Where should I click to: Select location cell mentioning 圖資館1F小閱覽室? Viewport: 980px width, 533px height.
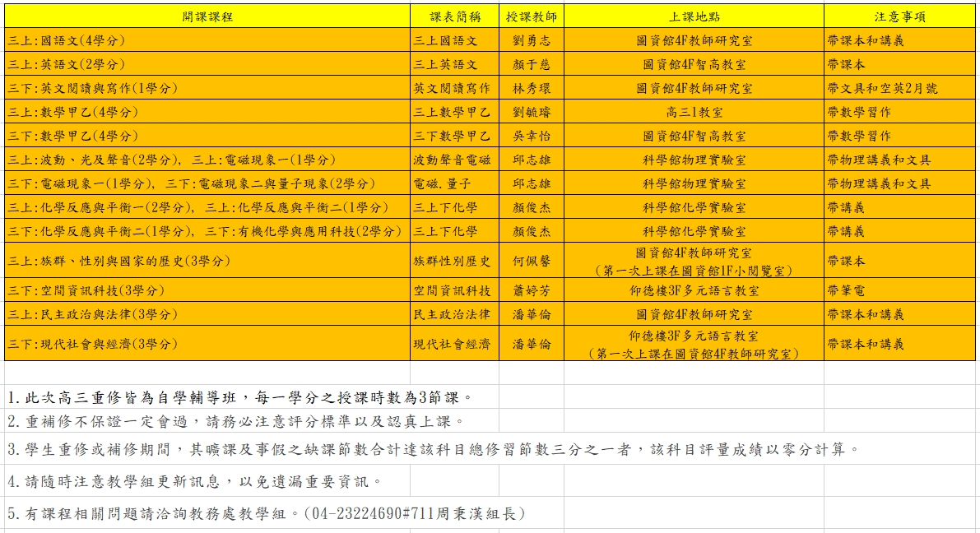click(694, 261)
